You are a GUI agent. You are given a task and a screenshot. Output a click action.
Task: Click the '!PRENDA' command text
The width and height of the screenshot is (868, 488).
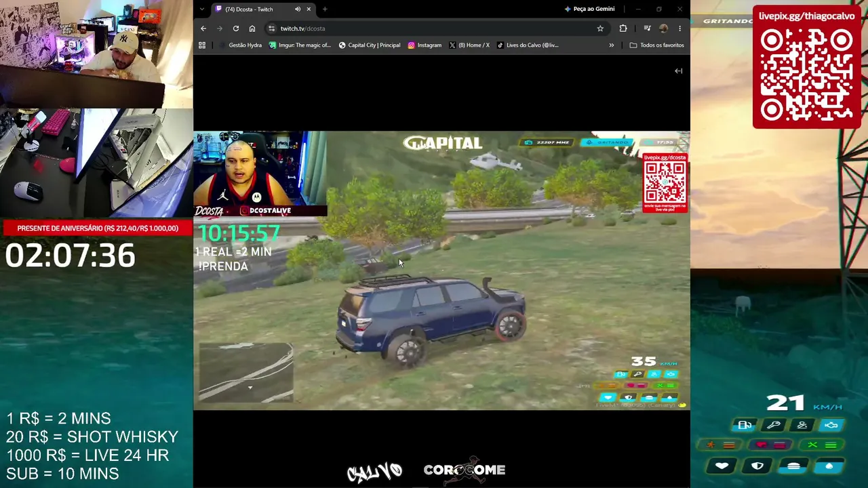click(x=223, y=266)
